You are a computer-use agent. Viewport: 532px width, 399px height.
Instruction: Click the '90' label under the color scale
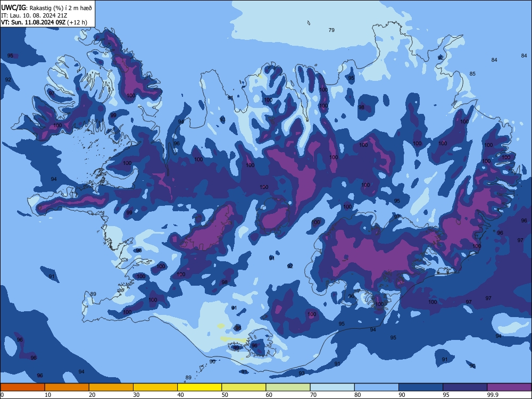pyautogui.click(x=402, y=395)
